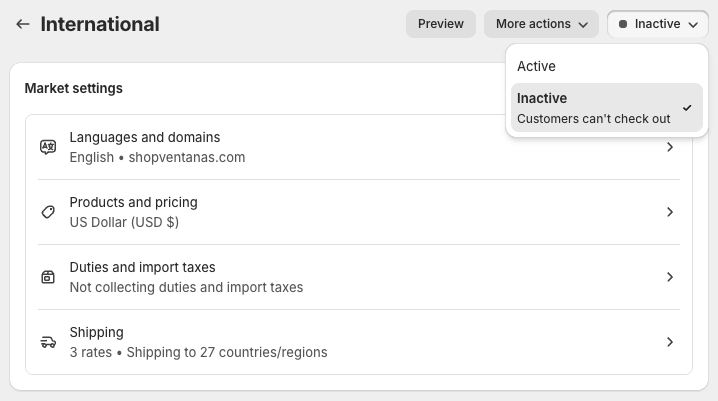Click the Products and pricing tag icon
Screen dimensions: 718x401
coord(48,212)
